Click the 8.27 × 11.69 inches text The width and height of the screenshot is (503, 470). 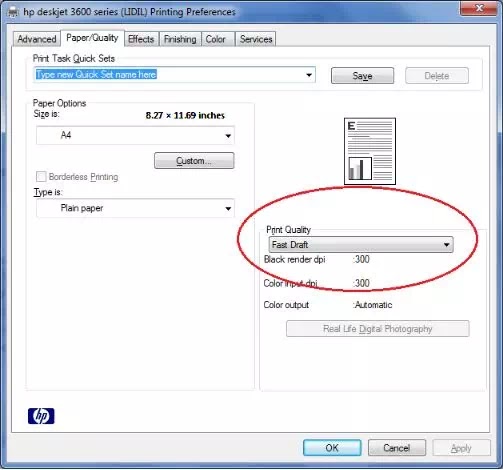point(185,116)
